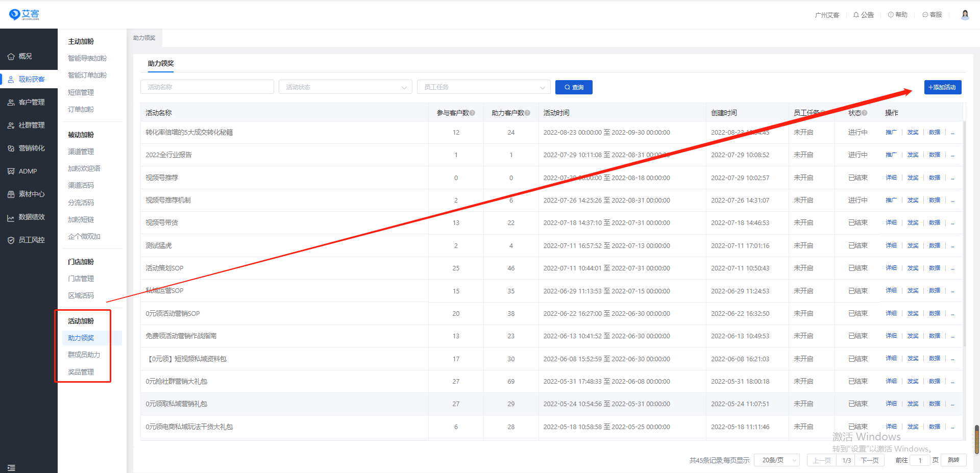Open the 20条/页 page size dropdown
This screenshot has width=980, height=473.
point(777,460)
